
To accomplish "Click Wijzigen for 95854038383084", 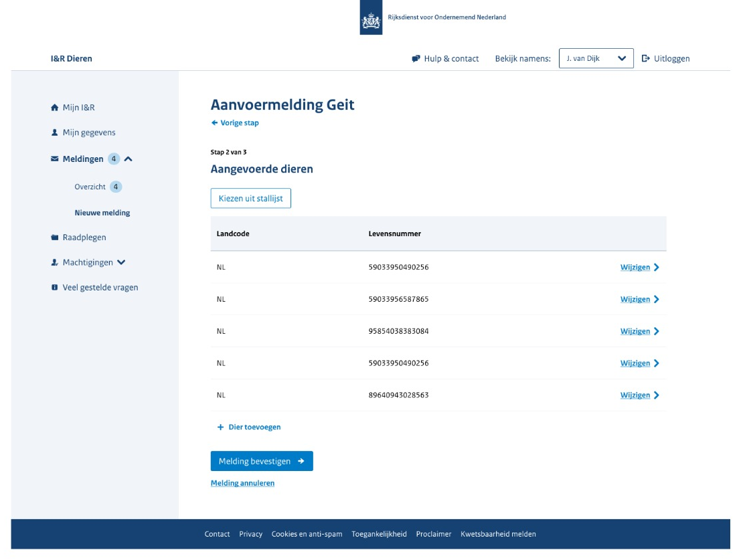I will click(x=635, y=331).
